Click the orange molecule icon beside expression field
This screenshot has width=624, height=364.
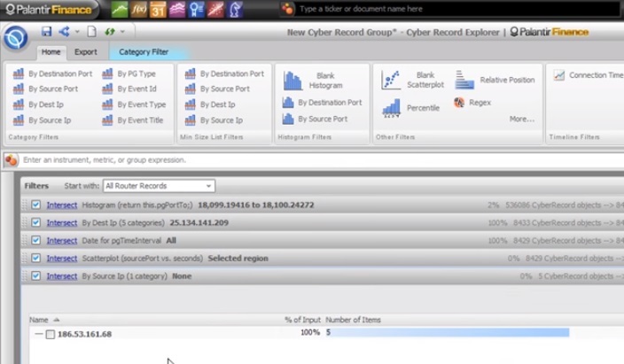[11, 160]
